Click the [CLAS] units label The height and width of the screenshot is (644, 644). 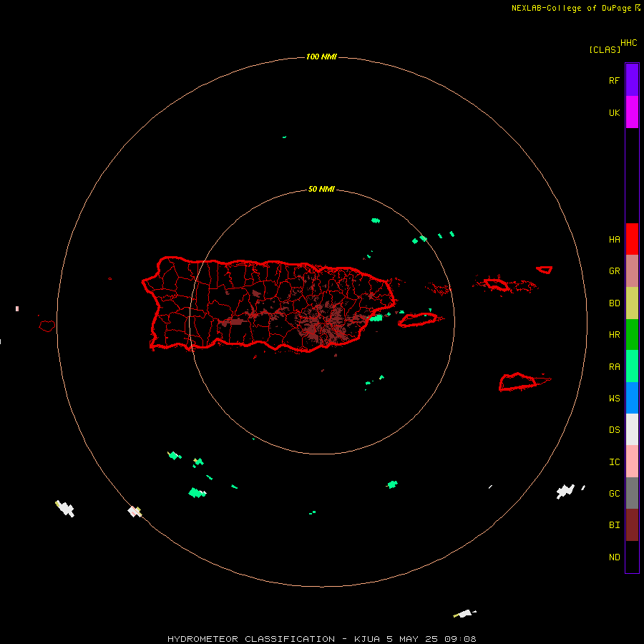click(605, 49)
